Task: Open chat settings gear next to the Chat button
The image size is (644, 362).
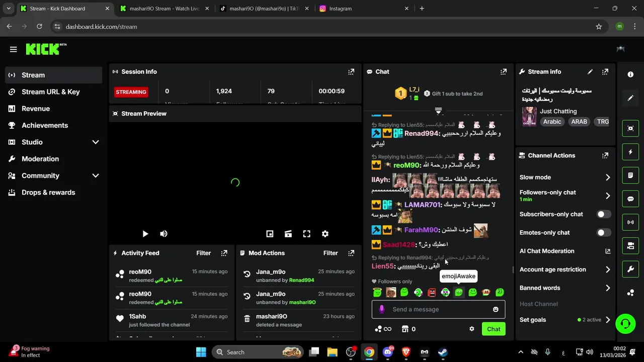Action: click(x=471, y=329)
